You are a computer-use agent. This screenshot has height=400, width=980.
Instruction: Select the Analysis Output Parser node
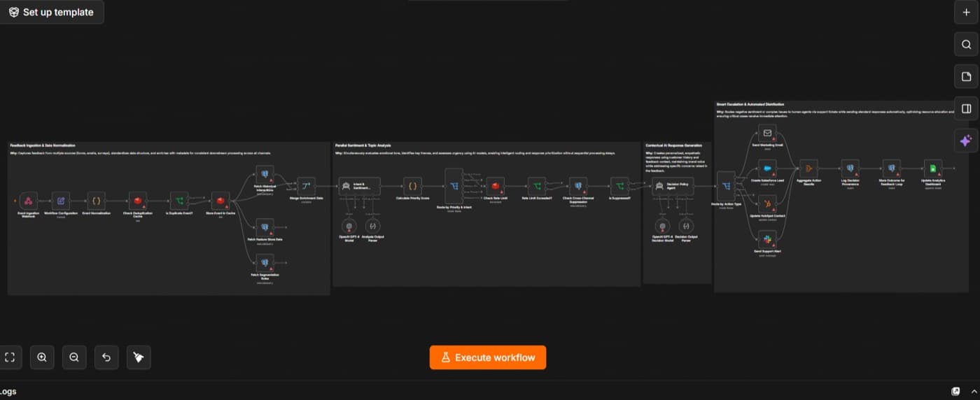(373, 227)
